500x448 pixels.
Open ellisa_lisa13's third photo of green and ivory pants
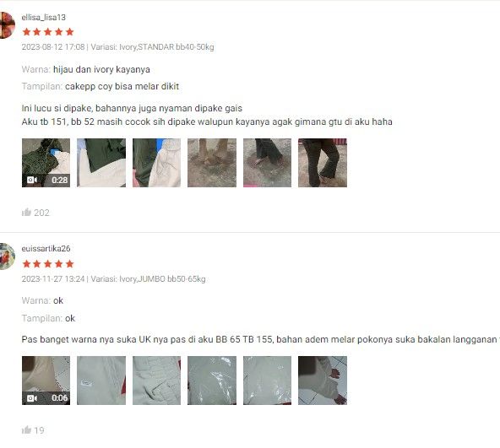click(x=156, y=163)
